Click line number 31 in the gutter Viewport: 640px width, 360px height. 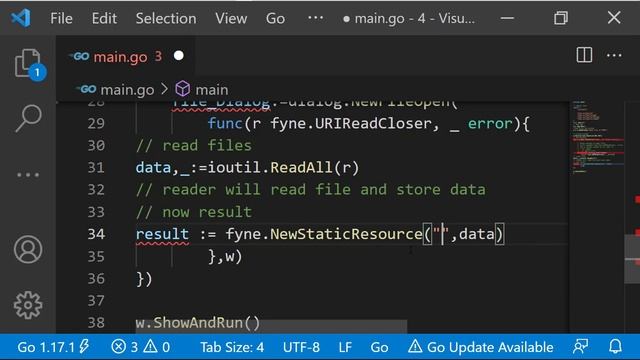tap(96, 167)
